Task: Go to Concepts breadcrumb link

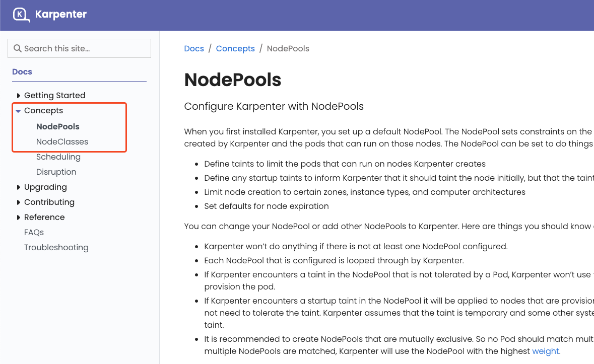Action: pos(235,48)
